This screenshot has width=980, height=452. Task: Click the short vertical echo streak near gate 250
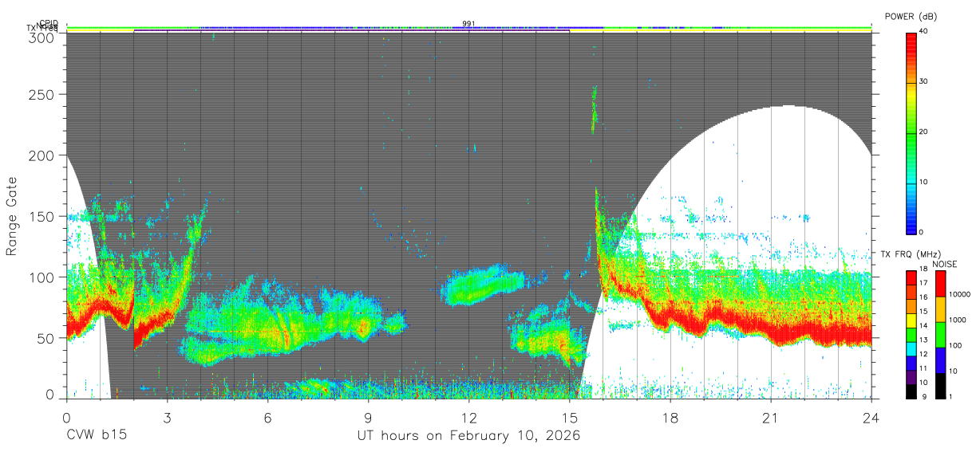(594, 109)
